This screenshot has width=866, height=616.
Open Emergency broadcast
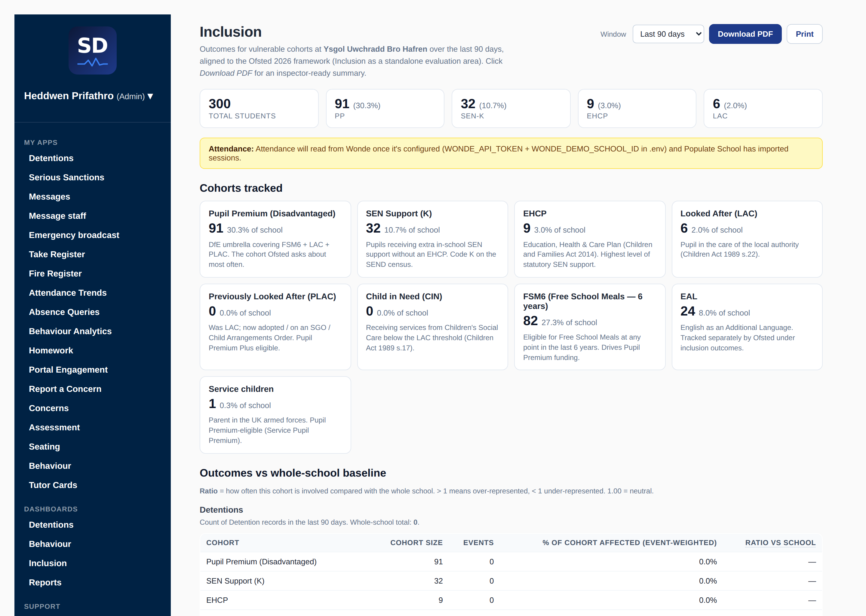74,235
